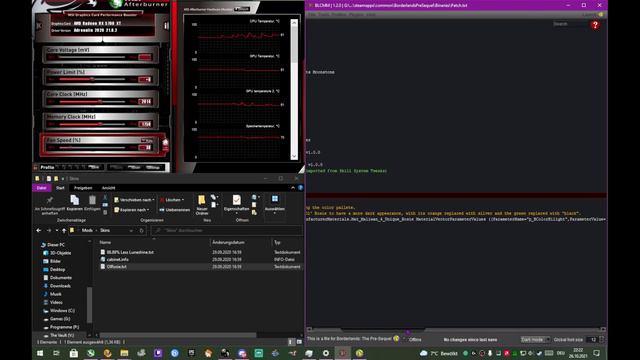Screen dimensions: 640x360
Task: Click the weather widget in taskbar
Action: point(439,353)
